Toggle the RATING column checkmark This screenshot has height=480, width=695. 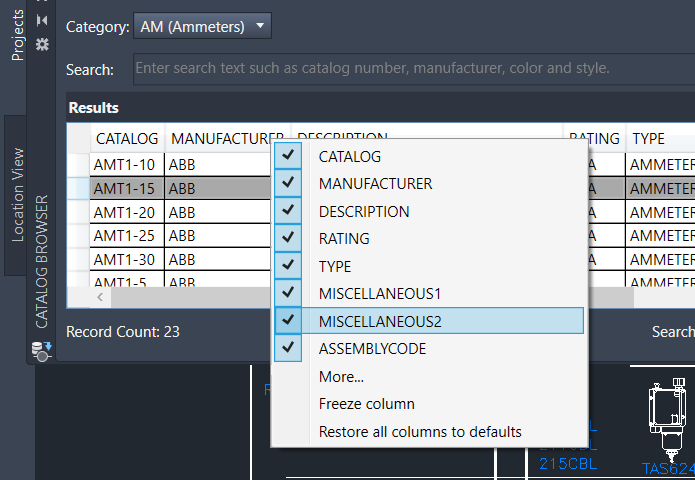pyautogui.click(x=288, y=239)
